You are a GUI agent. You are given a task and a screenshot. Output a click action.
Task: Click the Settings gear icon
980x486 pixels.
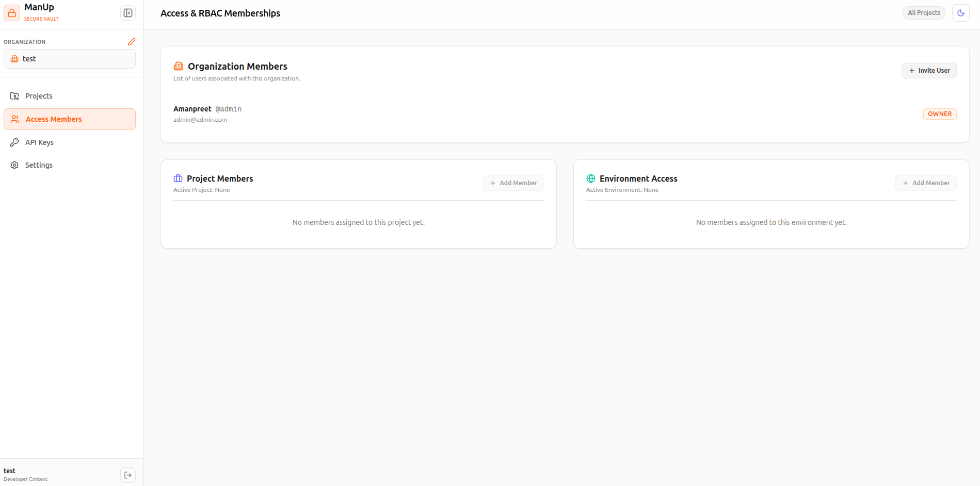[14, 165]
